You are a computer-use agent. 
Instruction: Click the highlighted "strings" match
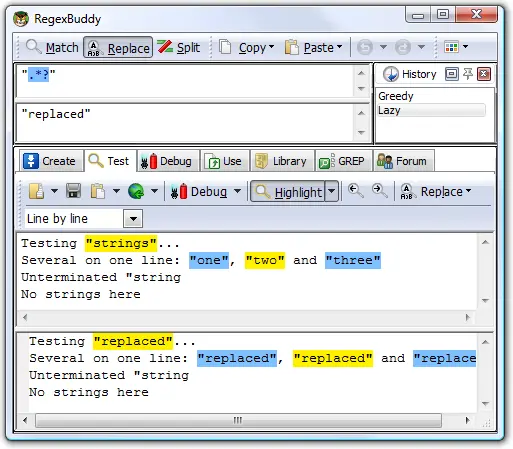(121, 243)
